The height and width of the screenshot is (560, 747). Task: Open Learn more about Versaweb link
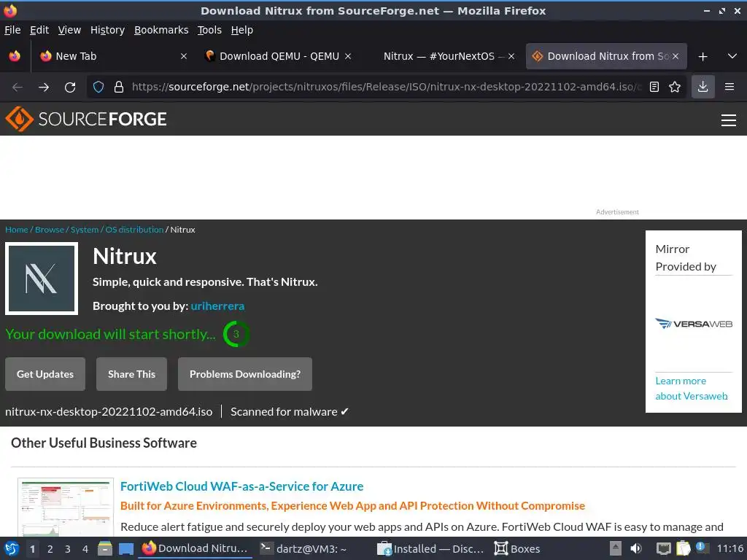pyautogui.click(x=692, y=389)
